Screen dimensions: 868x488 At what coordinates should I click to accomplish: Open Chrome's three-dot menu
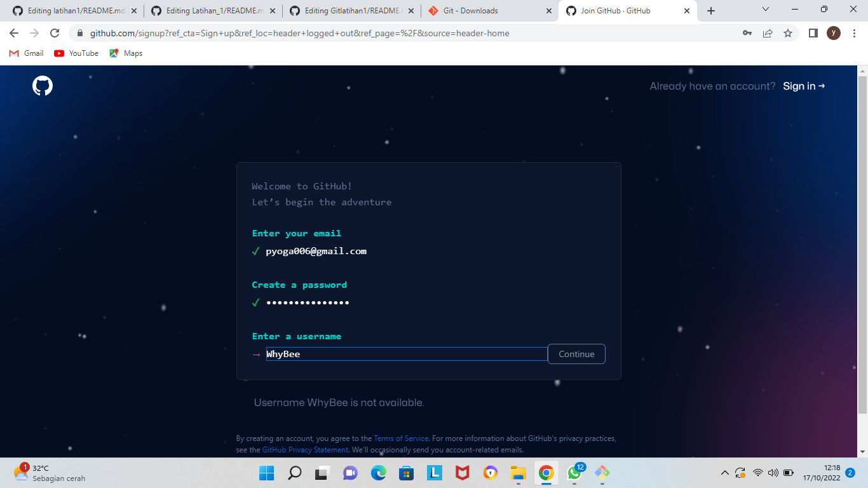click(854, 33)
